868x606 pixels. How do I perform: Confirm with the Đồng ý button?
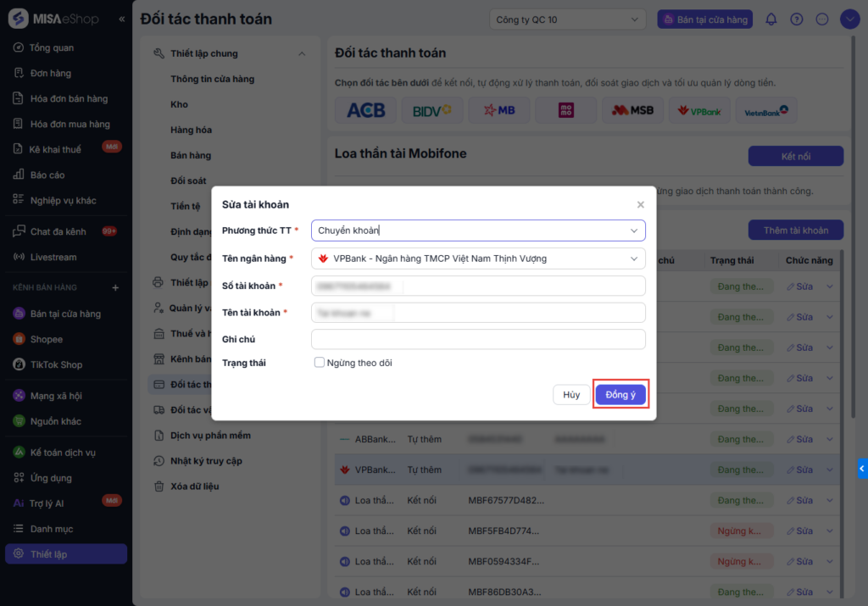[620, 395]
